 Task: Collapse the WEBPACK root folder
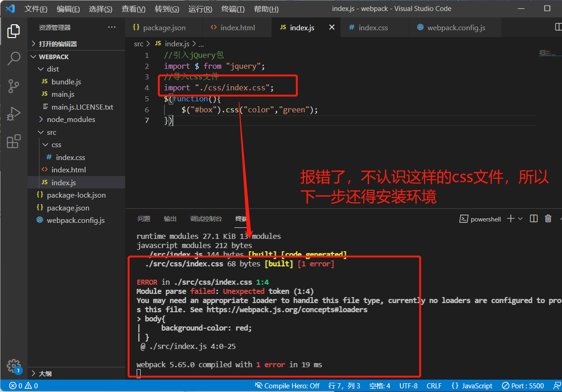76,57
